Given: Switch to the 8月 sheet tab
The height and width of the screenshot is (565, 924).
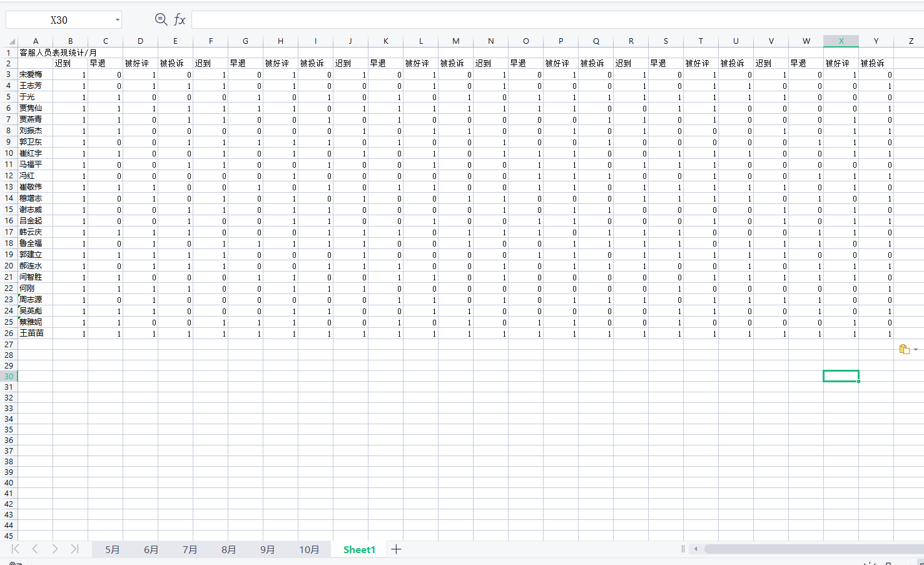Looking at the screenshot, I should tap(229, 549).
